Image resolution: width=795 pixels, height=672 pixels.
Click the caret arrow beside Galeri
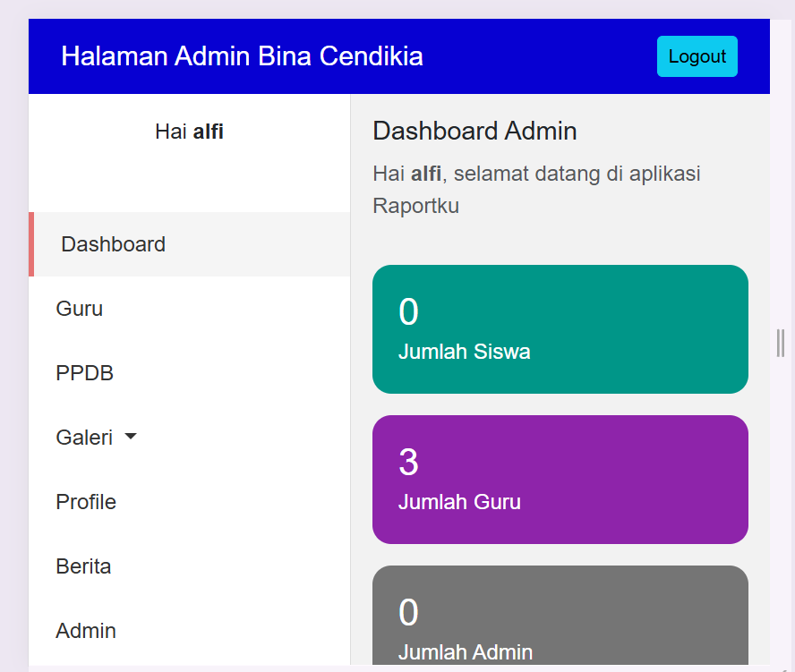[131, 438]
